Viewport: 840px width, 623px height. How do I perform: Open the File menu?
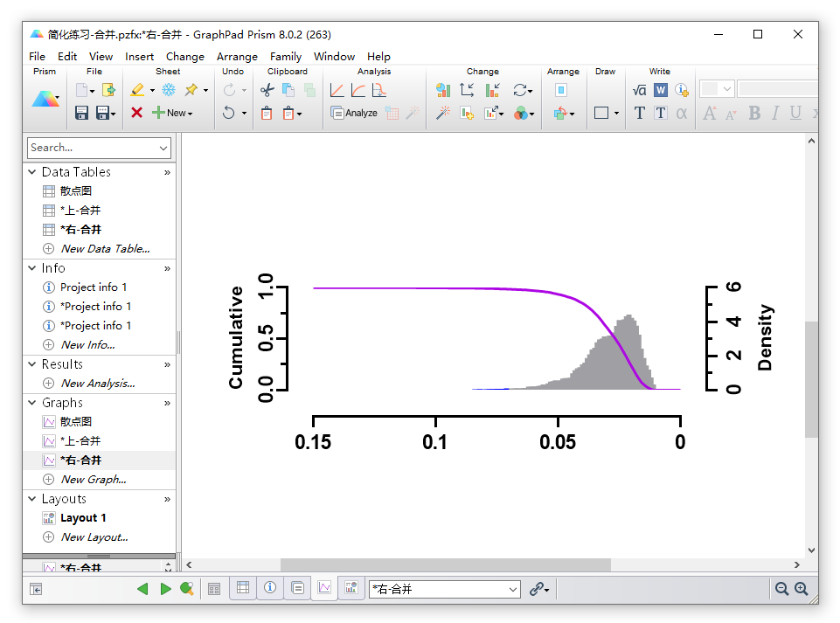pos(37,56)
